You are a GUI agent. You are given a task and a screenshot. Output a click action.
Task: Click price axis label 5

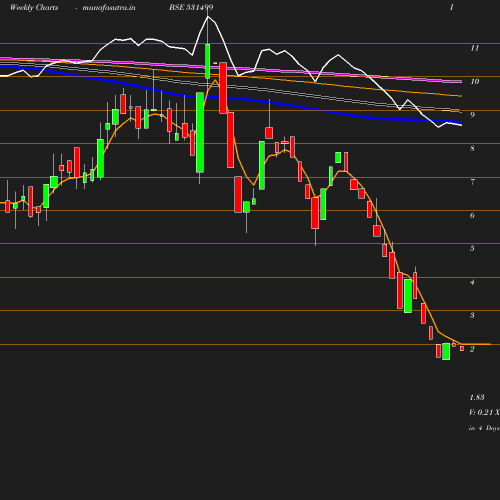click(x=472, y=248)
